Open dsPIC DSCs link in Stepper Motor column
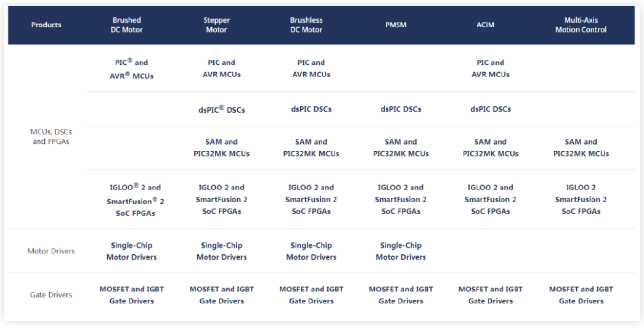 click(221, 109)
